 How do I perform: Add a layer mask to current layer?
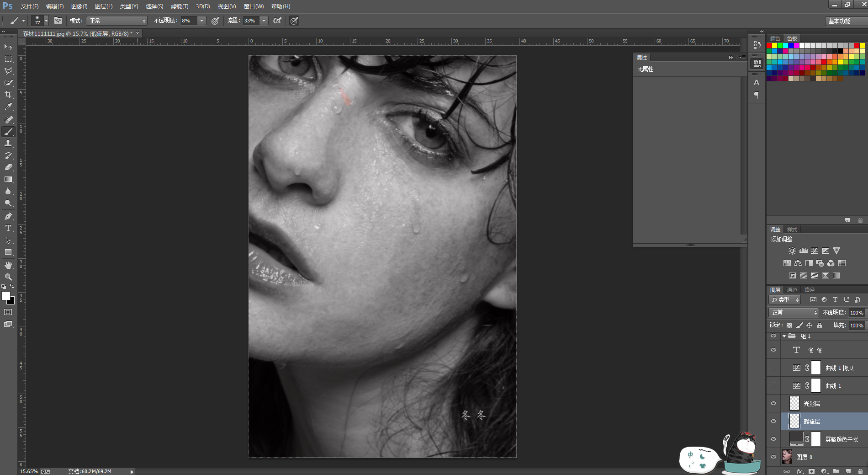[811, 471]
